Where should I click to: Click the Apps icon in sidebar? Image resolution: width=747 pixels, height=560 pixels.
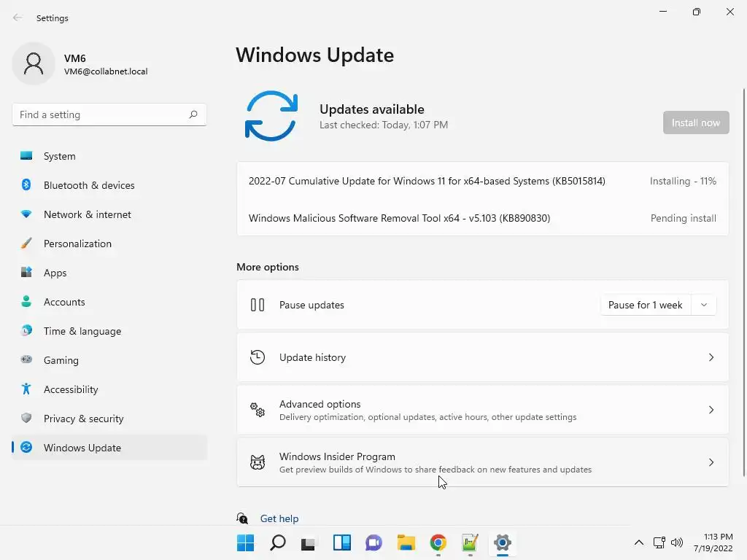(26, 273)
